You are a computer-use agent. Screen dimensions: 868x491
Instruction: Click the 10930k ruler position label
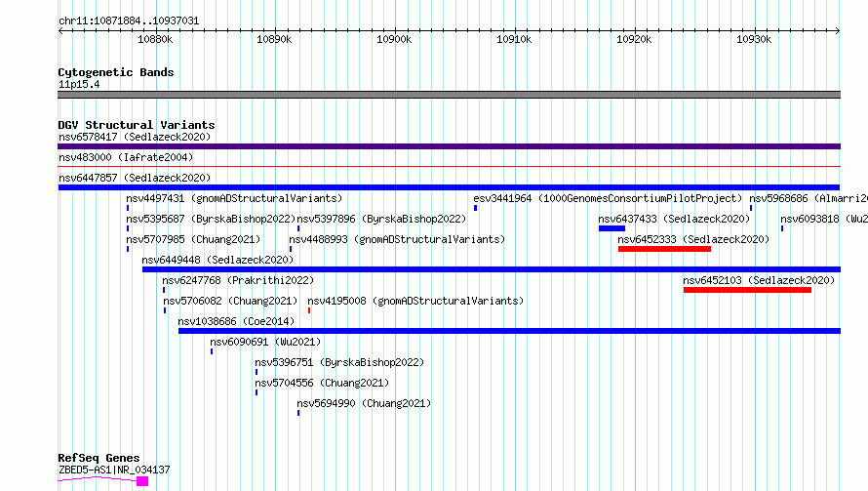pos(754,39)
